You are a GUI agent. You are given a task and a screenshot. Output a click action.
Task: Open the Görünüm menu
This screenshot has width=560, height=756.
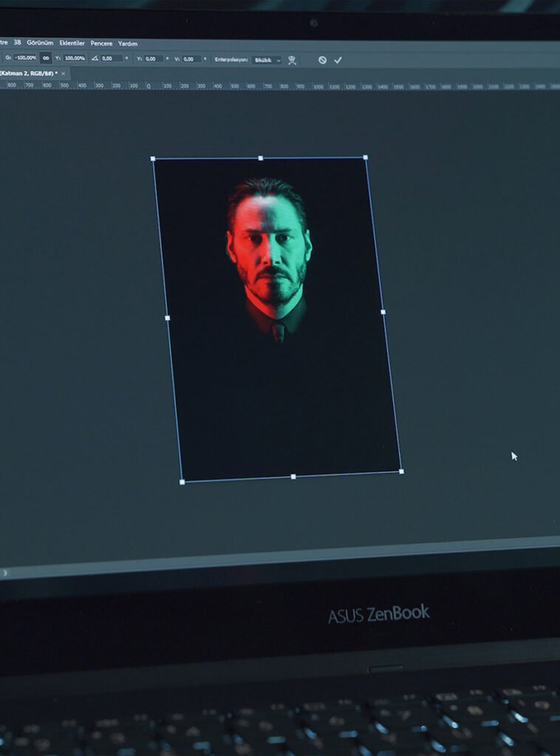(40, 43)
